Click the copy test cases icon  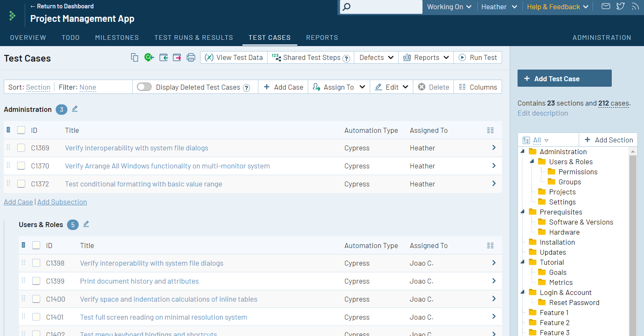click(x=134, y=57)
